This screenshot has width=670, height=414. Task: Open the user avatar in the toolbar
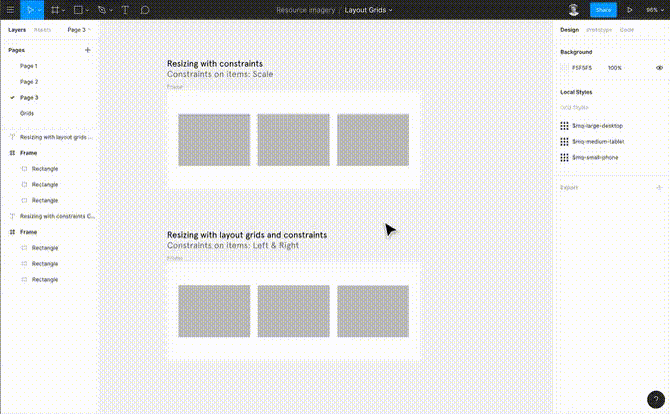point(573,10)
